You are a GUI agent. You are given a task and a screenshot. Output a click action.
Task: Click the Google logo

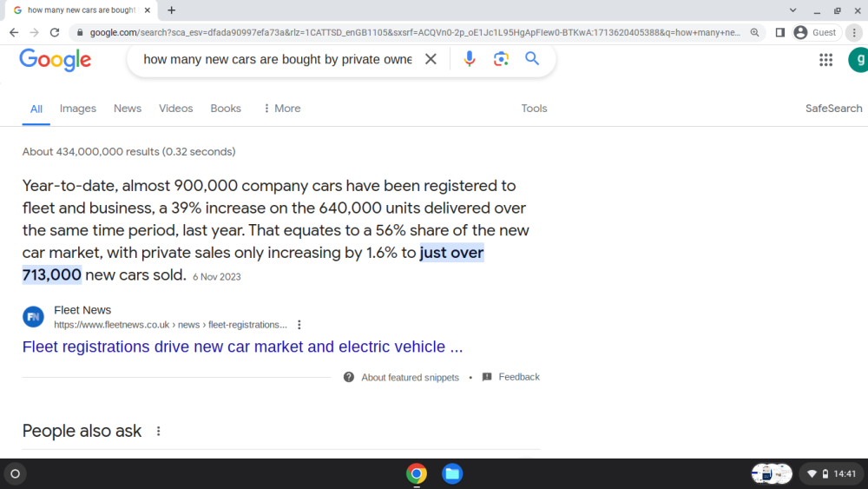click(x=56, y=60)
